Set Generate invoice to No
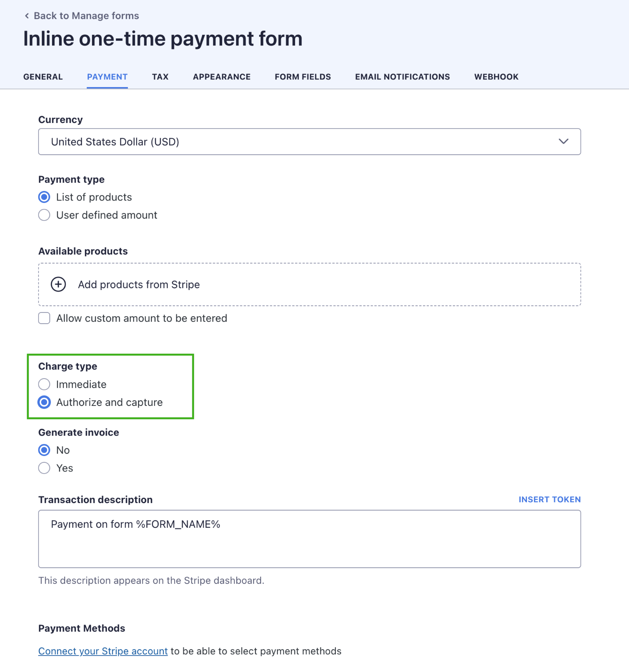629x672 pixels. click(44, 450)
